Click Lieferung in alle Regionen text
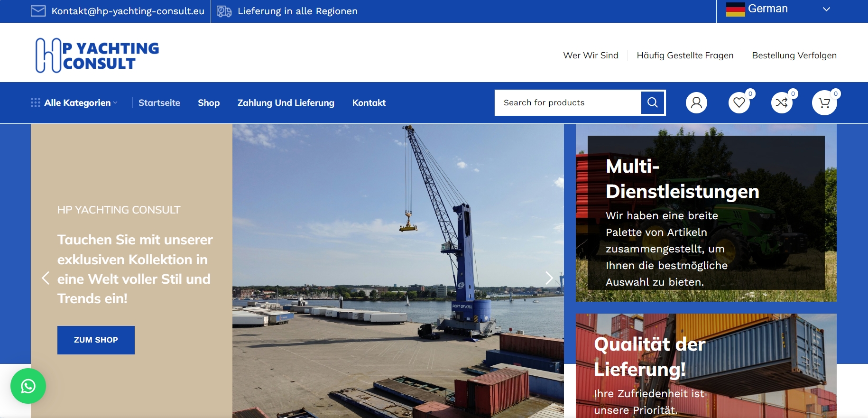Screen dimensions: 868x418 pyautogui.click(x=297, y=11)
